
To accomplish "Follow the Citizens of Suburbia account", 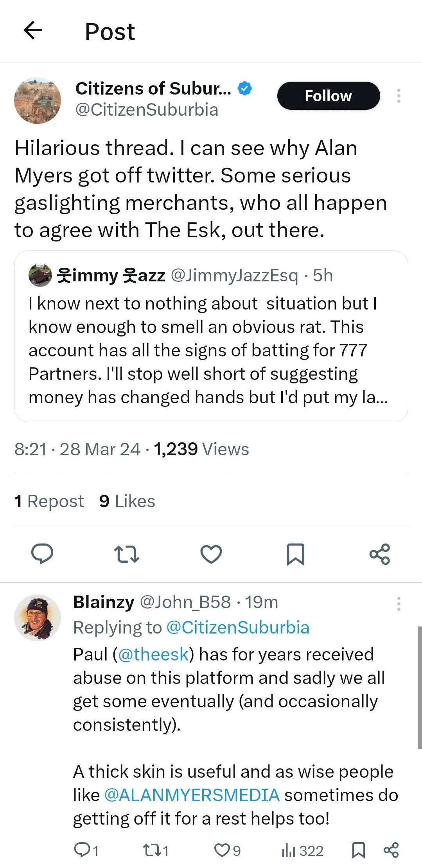I will tap(329, 96).
